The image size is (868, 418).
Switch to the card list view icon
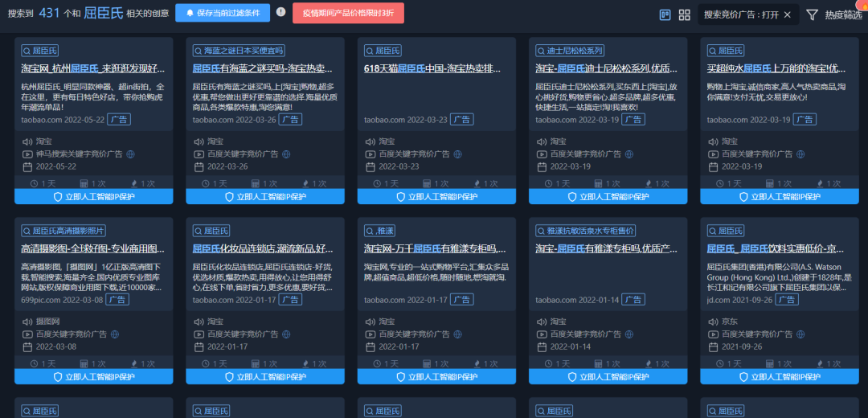click(665, 15)
